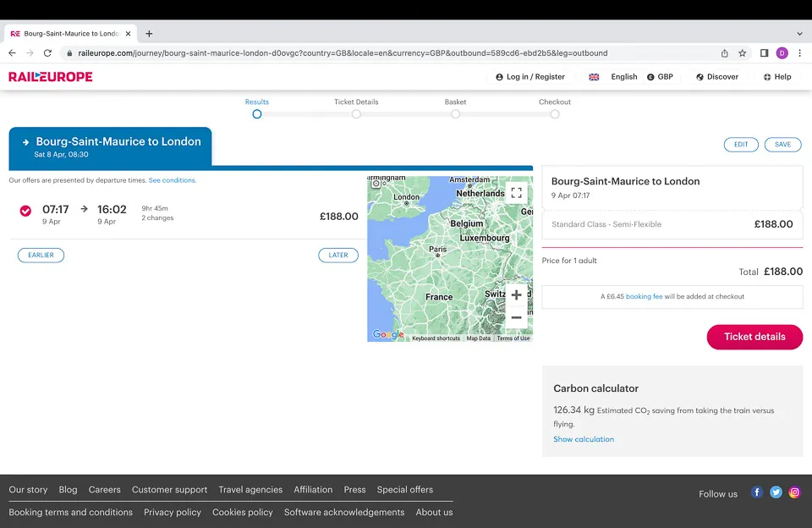Select the 07:17 journey radio check

coord(25,211)
